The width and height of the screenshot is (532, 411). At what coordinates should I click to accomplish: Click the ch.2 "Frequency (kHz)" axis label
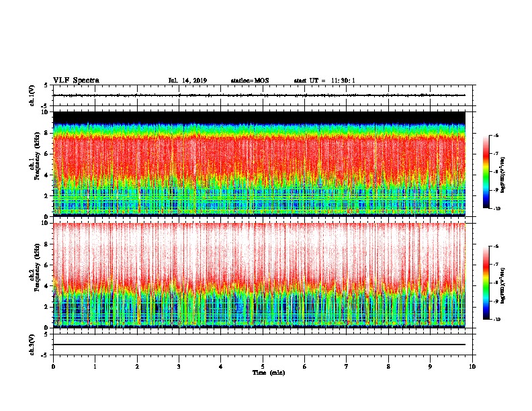pos(37,268)
